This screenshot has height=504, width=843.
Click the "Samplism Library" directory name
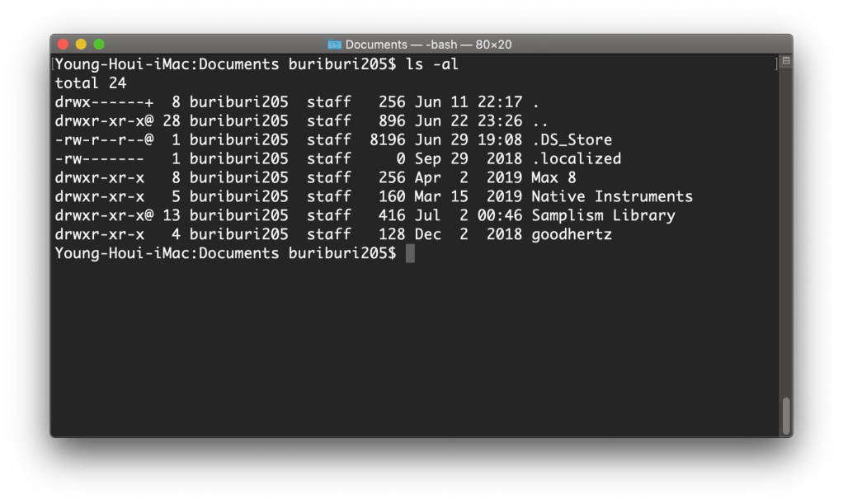(x=603, y=215)
